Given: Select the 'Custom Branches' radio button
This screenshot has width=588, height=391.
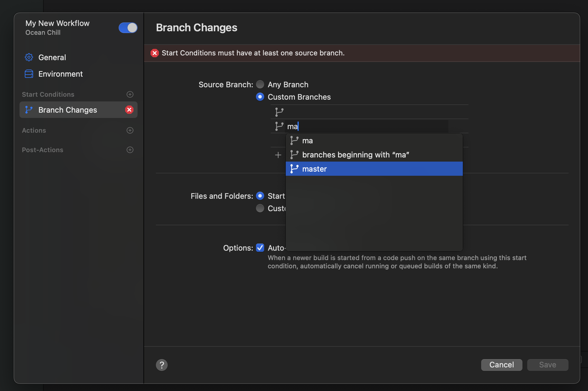Looking at the screenshot, I should coord(260,96).
